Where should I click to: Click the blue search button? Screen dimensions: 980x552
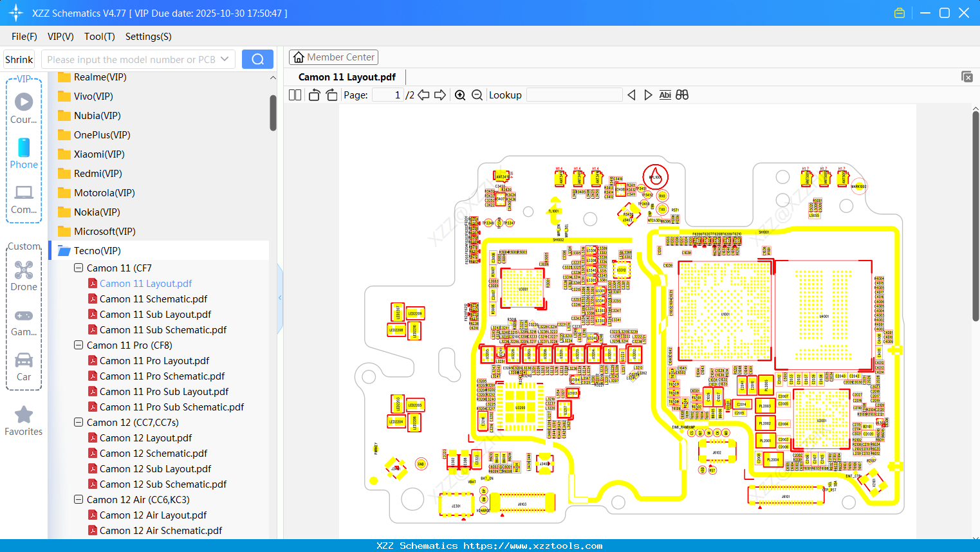point(257,59)
